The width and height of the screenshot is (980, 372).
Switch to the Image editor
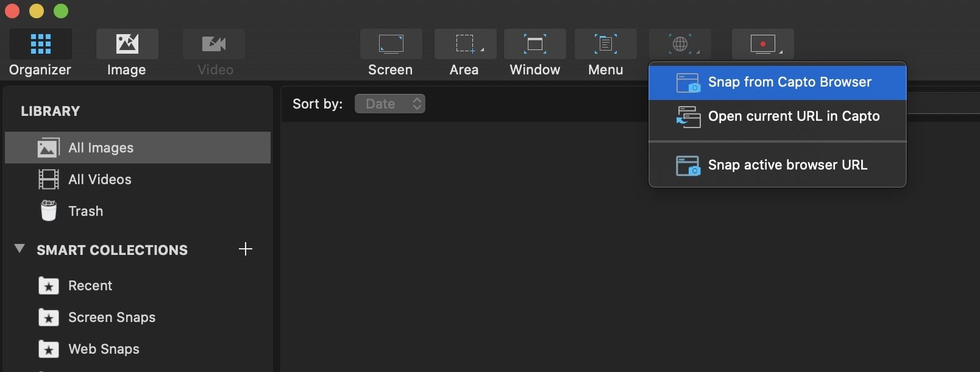tap(127, 45)
